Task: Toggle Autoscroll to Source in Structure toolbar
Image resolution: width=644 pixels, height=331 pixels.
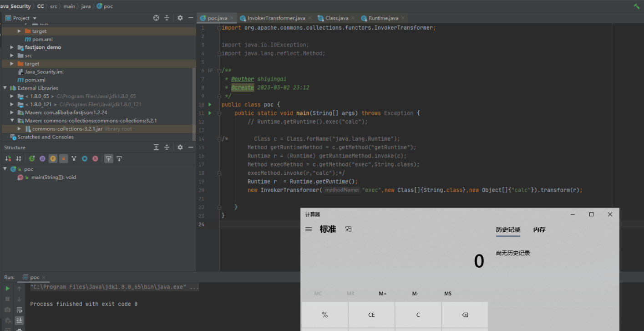Action: pyautogui.click(x=108, y=158)
